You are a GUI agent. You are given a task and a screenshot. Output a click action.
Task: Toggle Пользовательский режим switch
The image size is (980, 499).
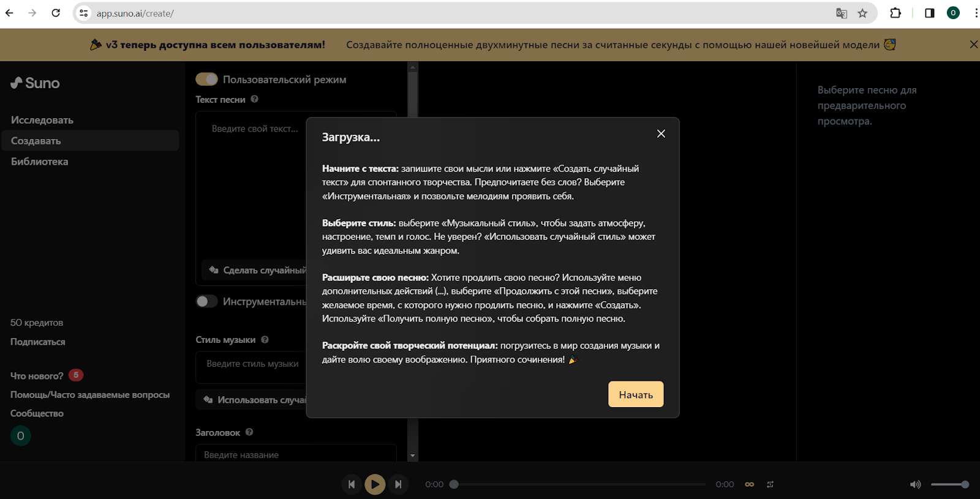pyautogui.click(x=206, y=79)
